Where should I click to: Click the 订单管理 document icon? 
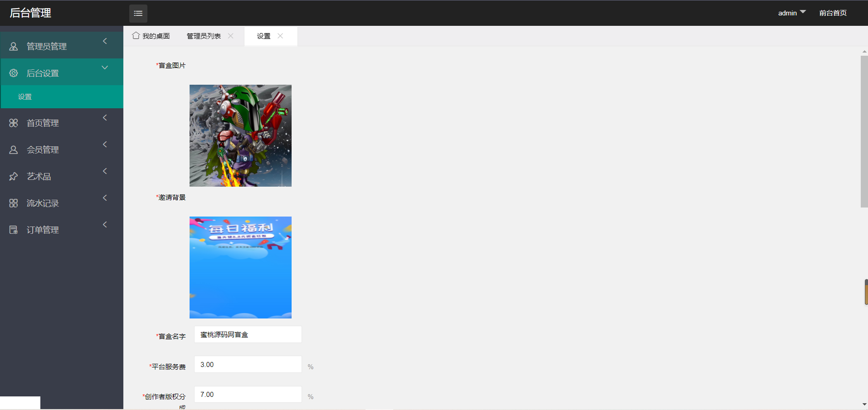(14, 230)
